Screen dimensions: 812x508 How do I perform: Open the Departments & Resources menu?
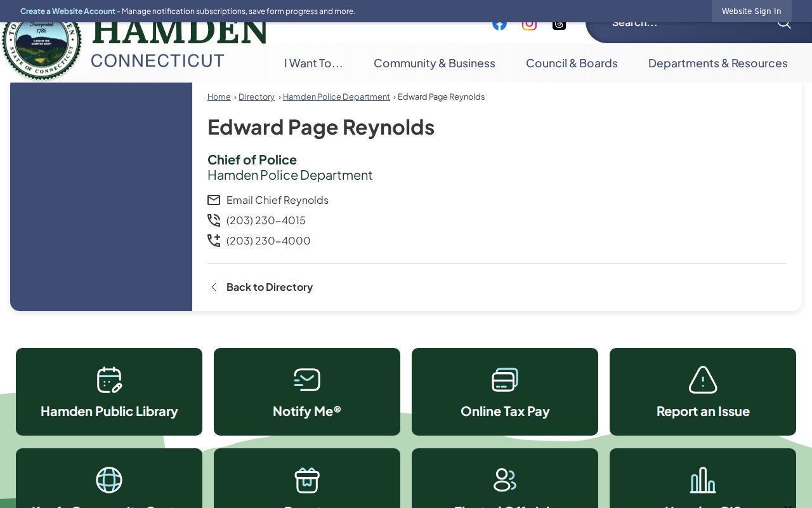click(x=718, y=63)
